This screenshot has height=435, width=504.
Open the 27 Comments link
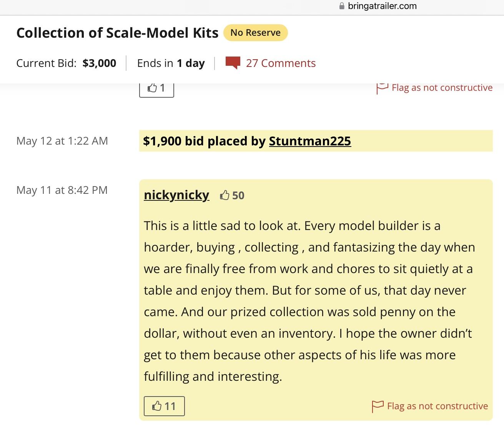281,63
